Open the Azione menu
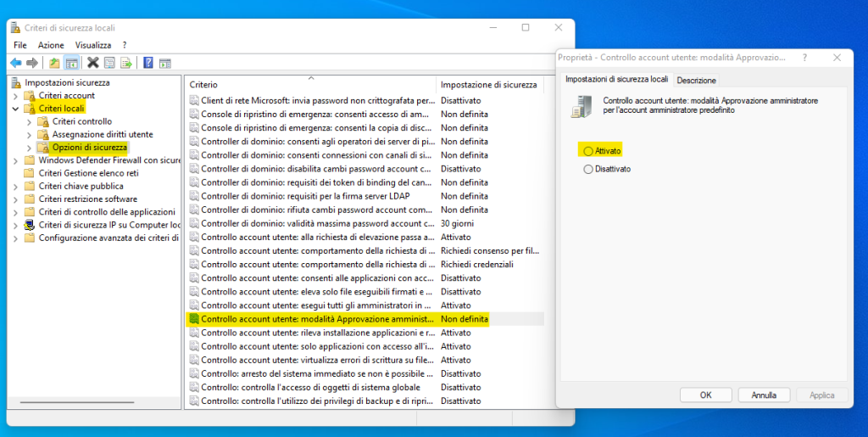Viewport: 868px width, 437px height. tap(50, 44)
